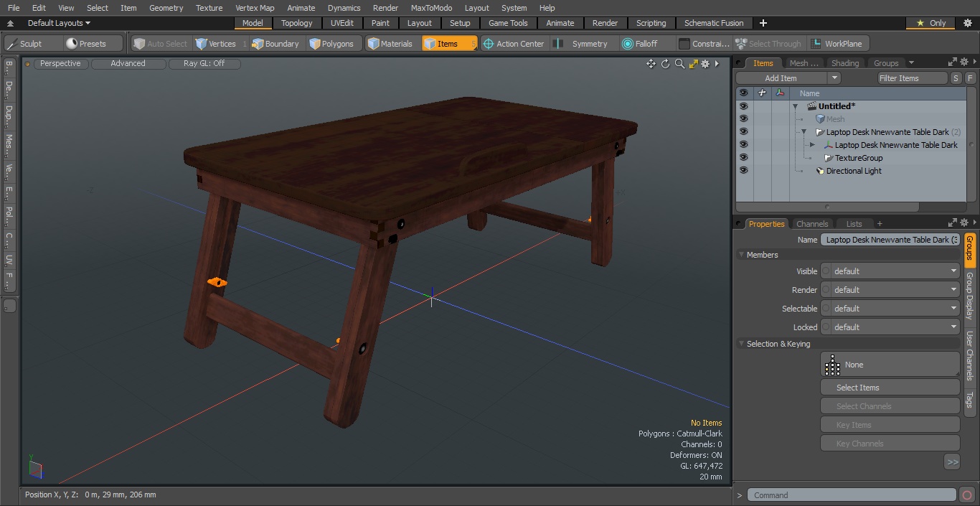Activate the Sculpt tool button

pos(32,44)
